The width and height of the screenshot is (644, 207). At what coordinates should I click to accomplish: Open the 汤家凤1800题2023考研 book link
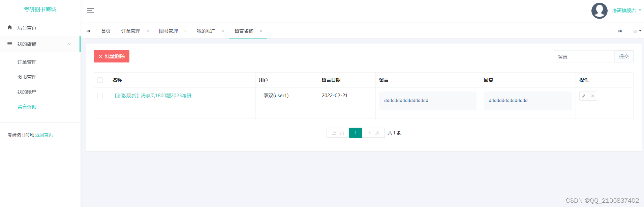pyautogui.click(x=152, y=96)
